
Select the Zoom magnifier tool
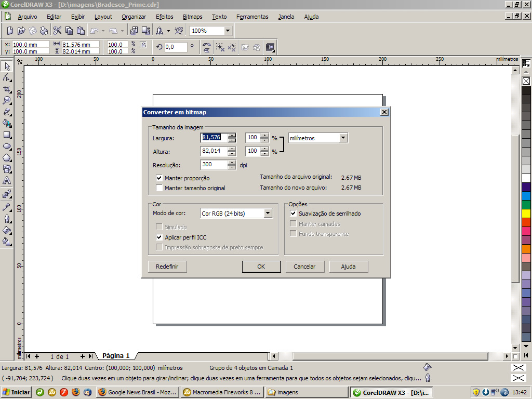pos(7,100)
